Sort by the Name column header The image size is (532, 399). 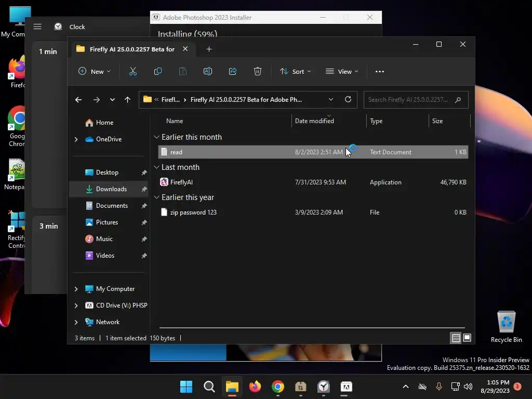(x=175, y=121)
